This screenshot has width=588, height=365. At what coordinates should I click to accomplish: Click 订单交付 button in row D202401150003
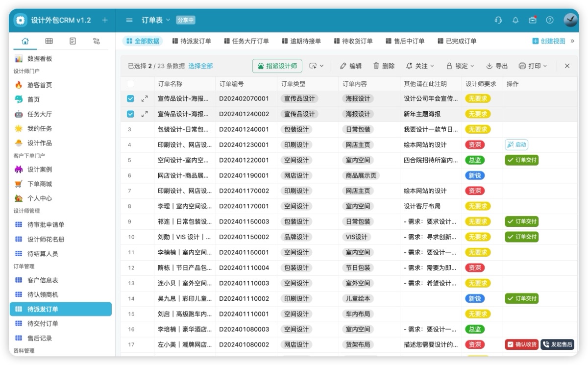(522, 221)
